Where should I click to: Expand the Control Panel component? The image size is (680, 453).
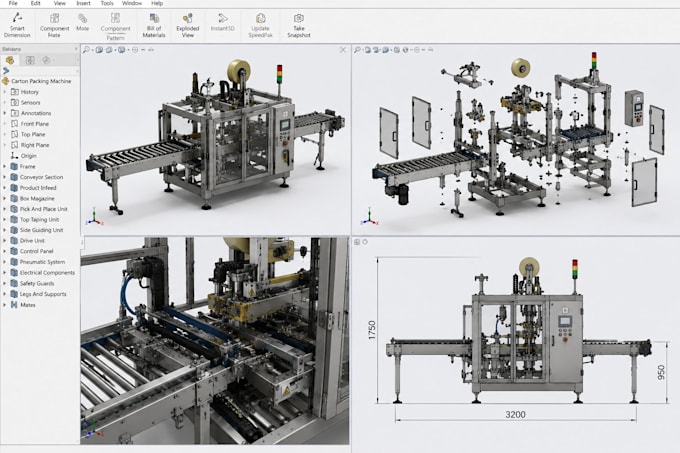pos(5,251)
